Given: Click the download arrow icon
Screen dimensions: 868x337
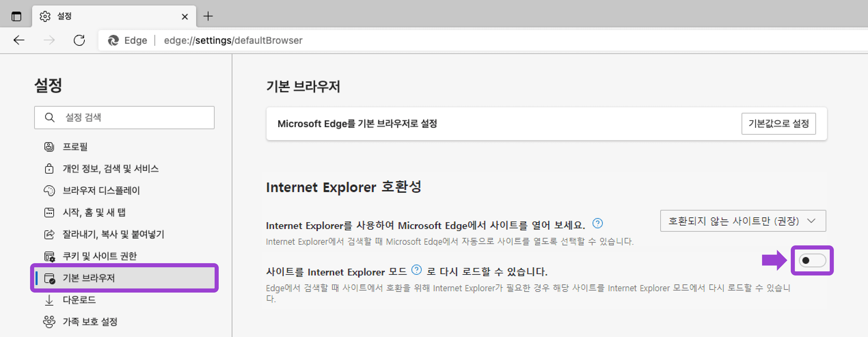Looking at the screenshot, I should [49, 300].
